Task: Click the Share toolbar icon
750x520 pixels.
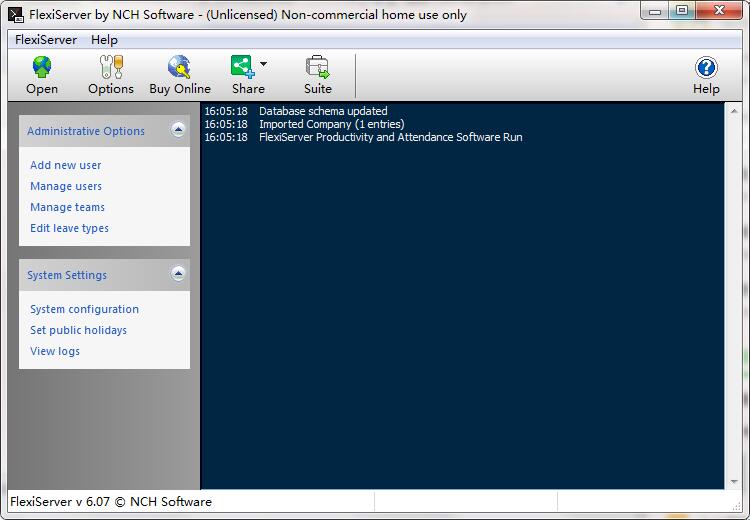Action: point(243,67)
